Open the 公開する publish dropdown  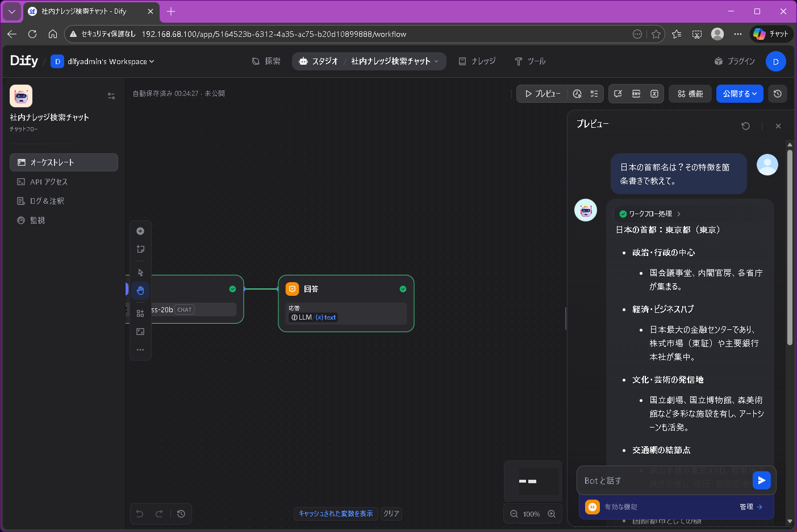tap(740, 94)
